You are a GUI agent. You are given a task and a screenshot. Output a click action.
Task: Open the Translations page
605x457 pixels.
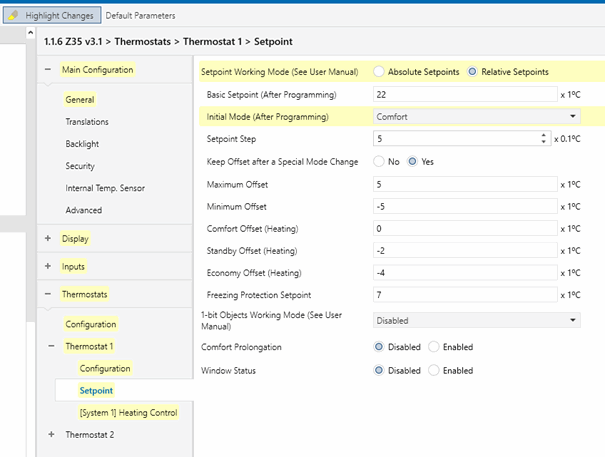87,122
